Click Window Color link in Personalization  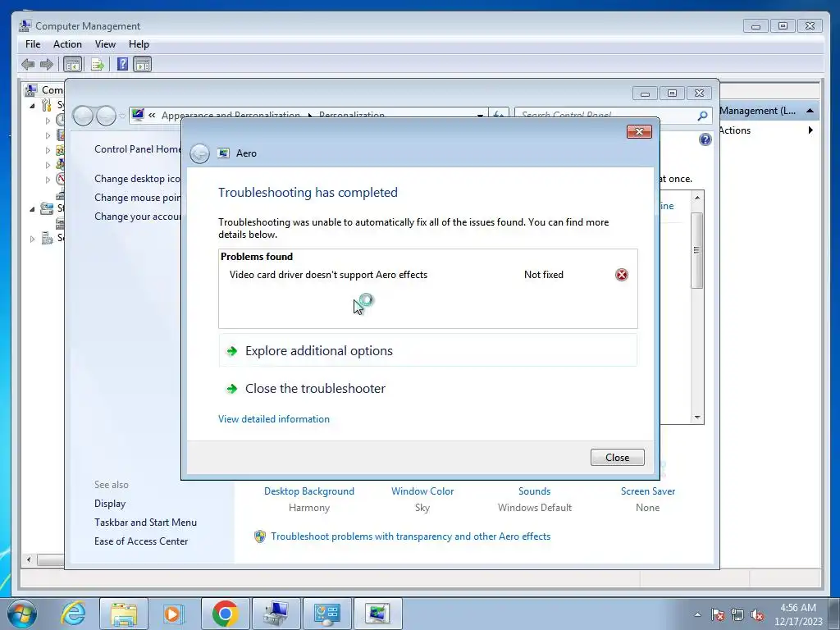(x=422, y=491)
